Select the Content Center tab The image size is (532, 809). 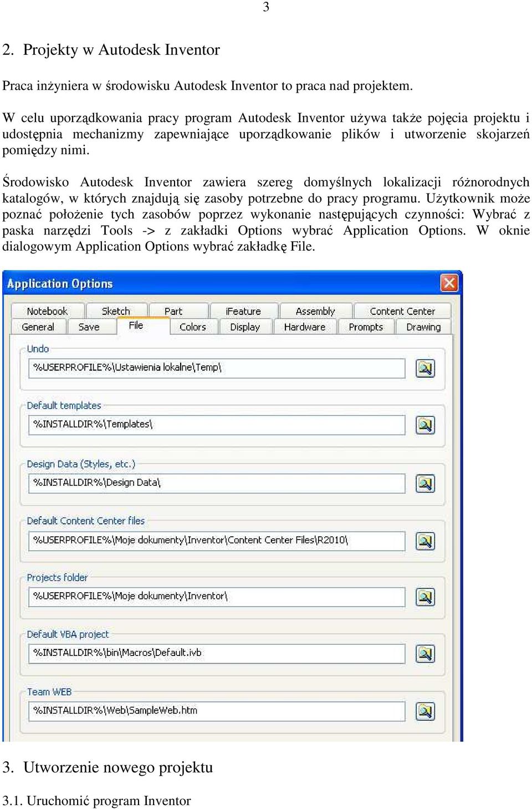point(403,311)
